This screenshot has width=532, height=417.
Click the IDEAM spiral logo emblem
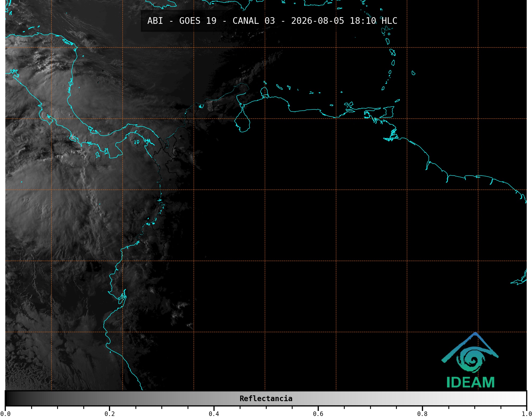coord(470,352)
